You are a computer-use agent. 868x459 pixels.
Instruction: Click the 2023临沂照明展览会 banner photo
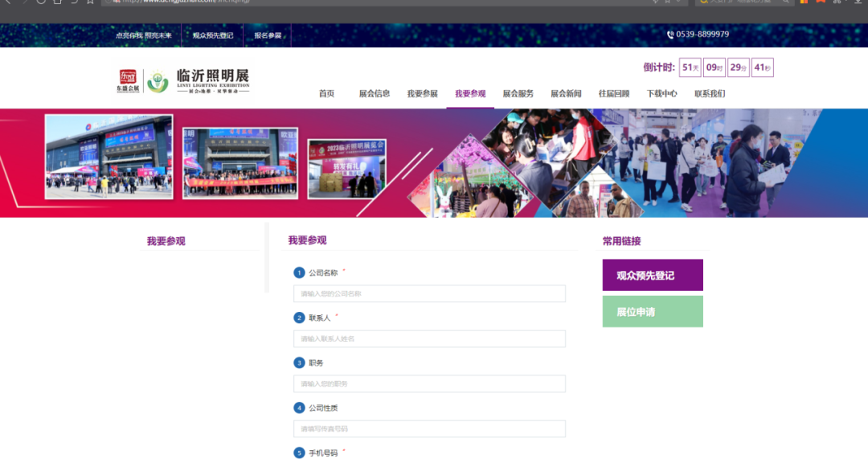(347, 169)
